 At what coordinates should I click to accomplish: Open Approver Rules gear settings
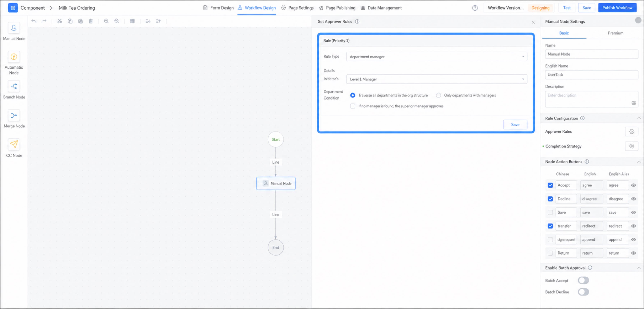point(631,132)
